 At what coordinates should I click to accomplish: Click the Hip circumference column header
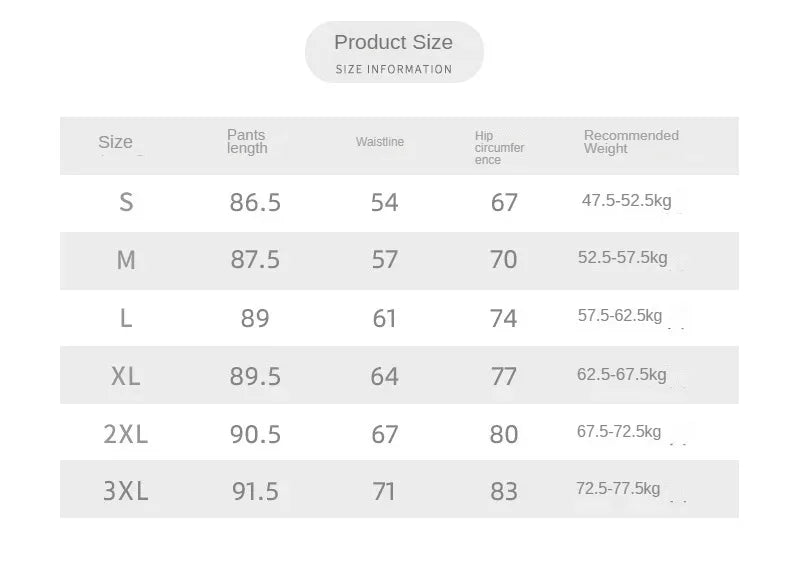499,148
